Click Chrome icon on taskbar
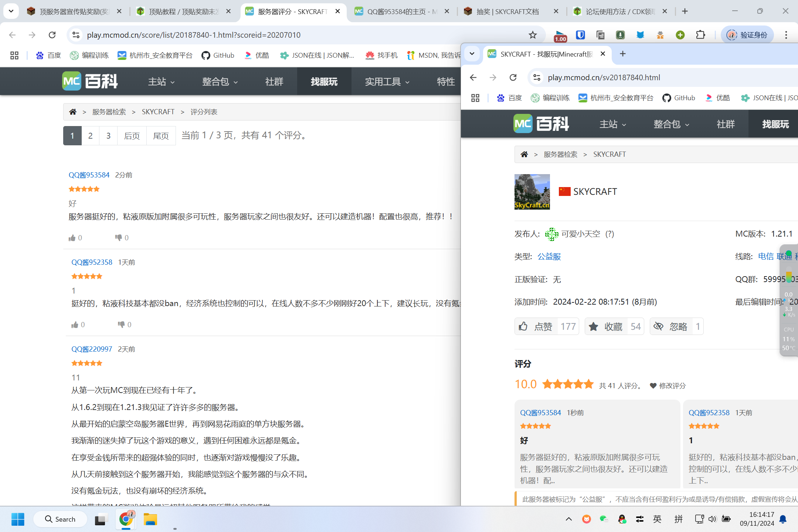 [126, 519]
